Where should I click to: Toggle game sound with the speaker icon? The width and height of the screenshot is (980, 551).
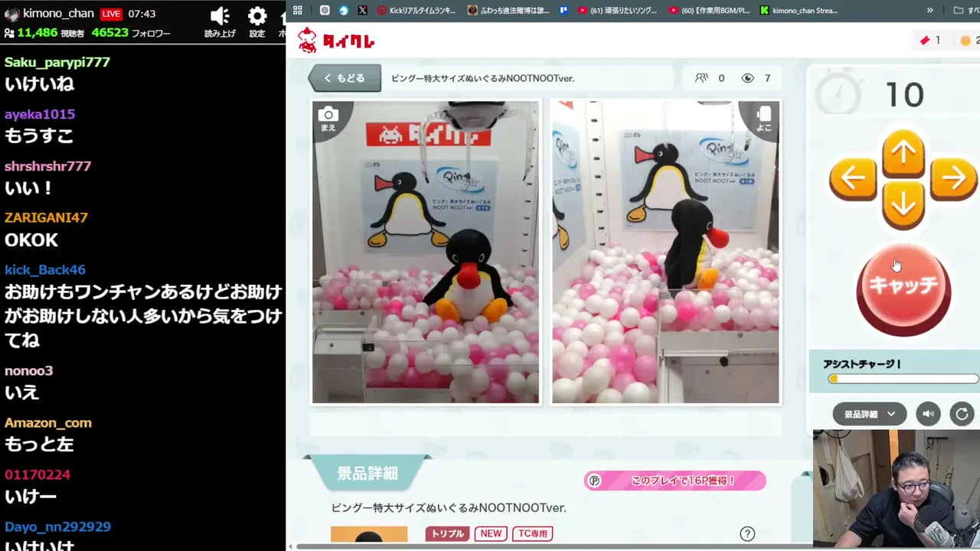click(928, 414)
